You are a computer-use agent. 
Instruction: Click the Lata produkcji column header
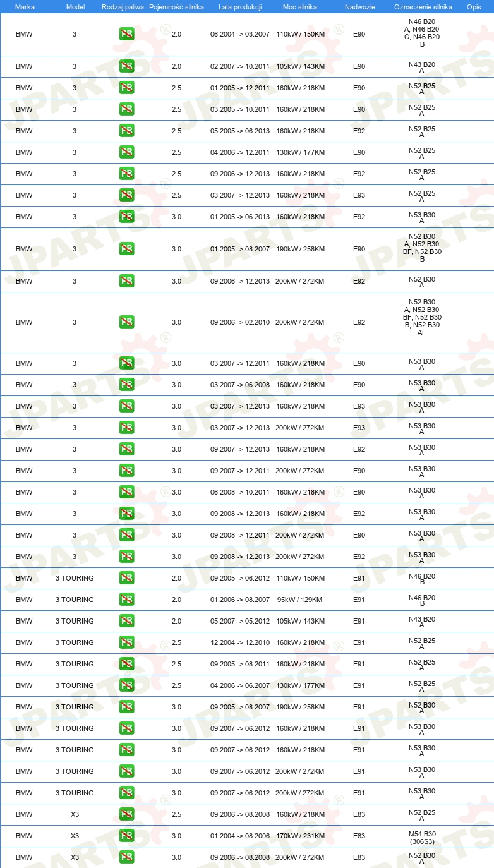click(240, 6)
